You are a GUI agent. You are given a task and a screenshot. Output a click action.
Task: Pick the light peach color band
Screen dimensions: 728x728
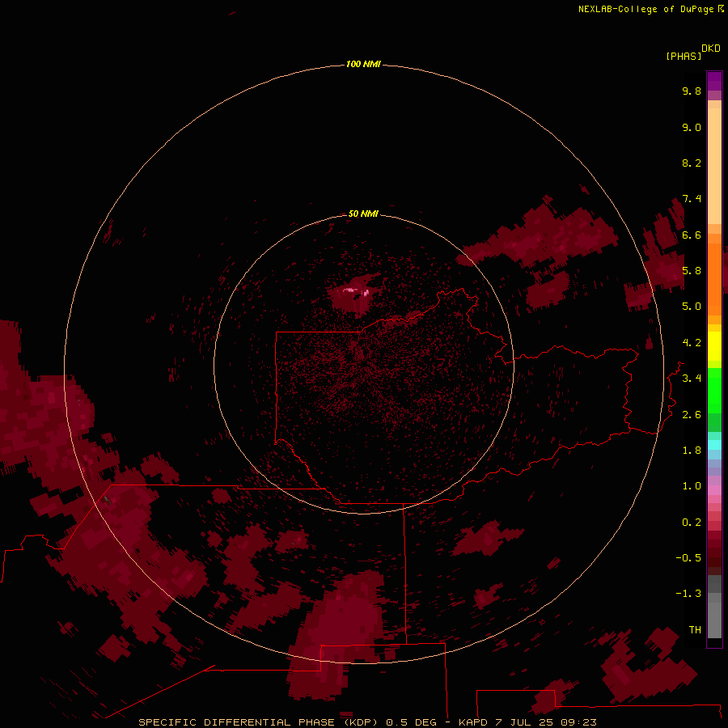click(x=714, y=166)
